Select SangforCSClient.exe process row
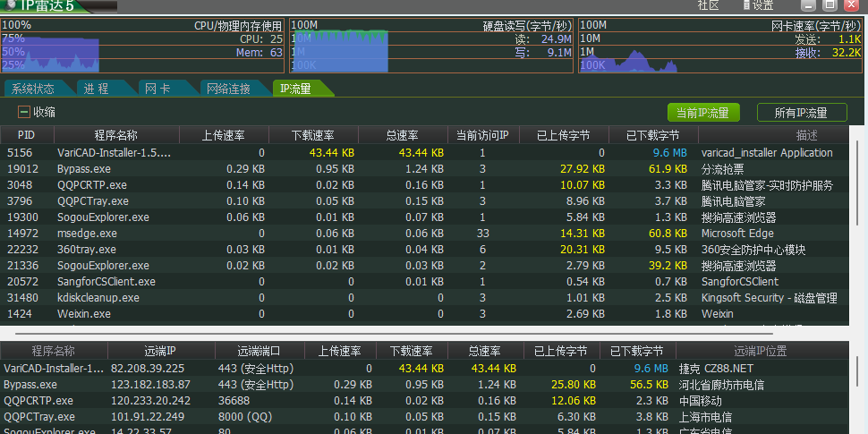The height and width of the screenshot is (434, 868). click(424, 281)
